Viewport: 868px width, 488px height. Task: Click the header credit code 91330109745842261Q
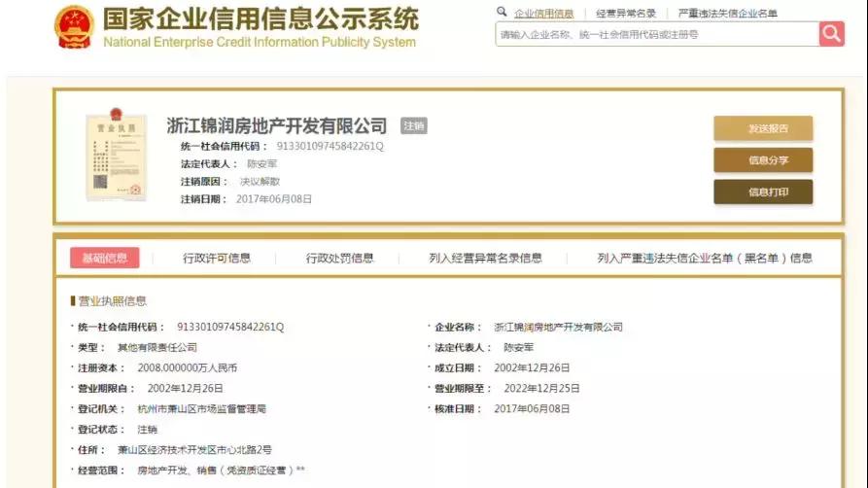point(330,146)
